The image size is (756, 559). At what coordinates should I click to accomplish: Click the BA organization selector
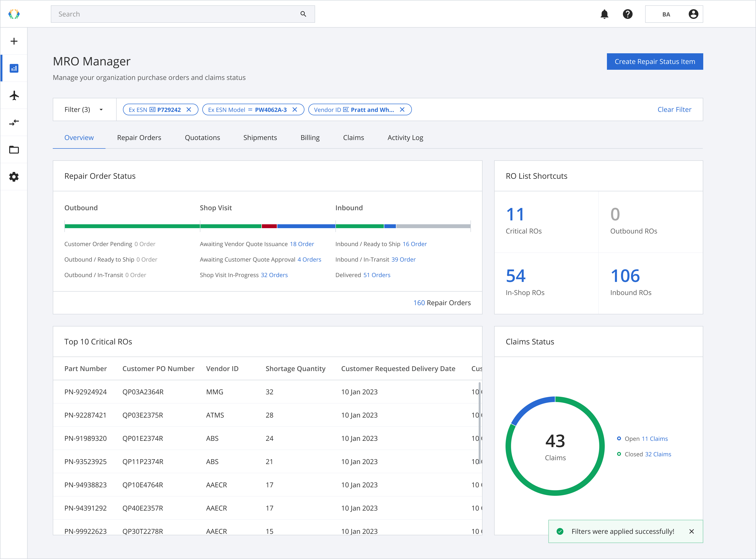point(674,14)
